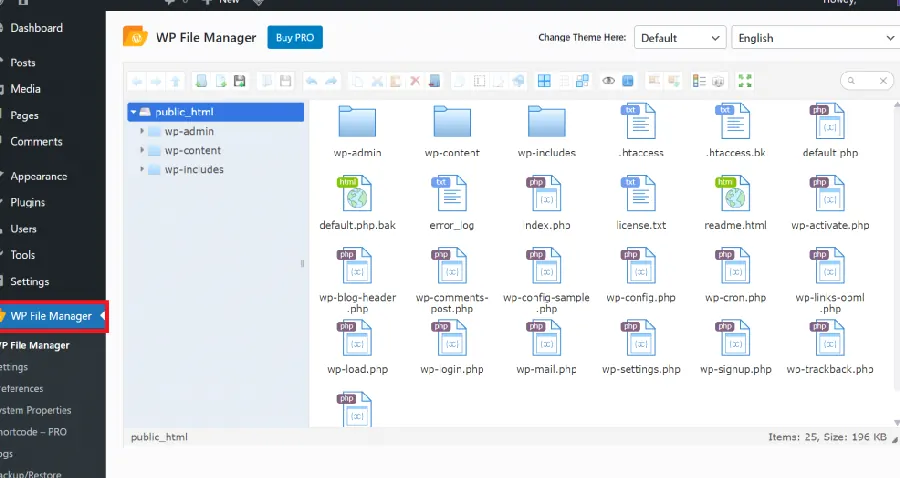
Task: Toggle fullscreen with the green arrows icon
Action: (x=745, y=81)
